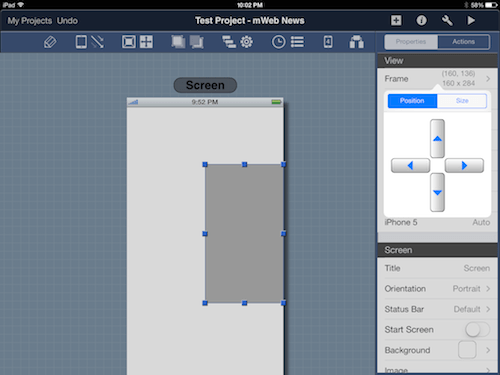
Task: Add a new item with plus icon
Action: point(396,21)
